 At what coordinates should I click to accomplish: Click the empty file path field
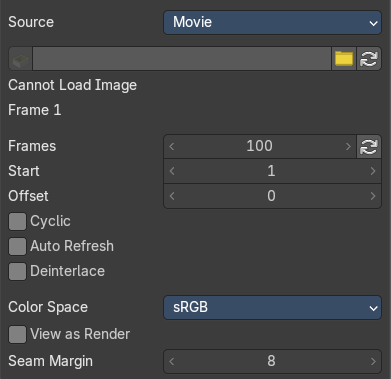(182, 59)
